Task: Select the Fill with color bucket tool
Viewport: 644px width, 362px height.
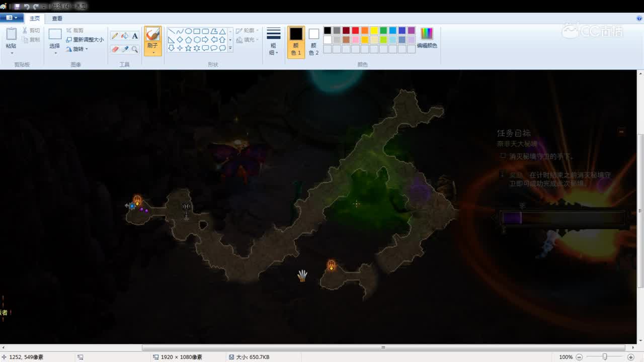Action: pyautogui.click(x=125, y=36)
